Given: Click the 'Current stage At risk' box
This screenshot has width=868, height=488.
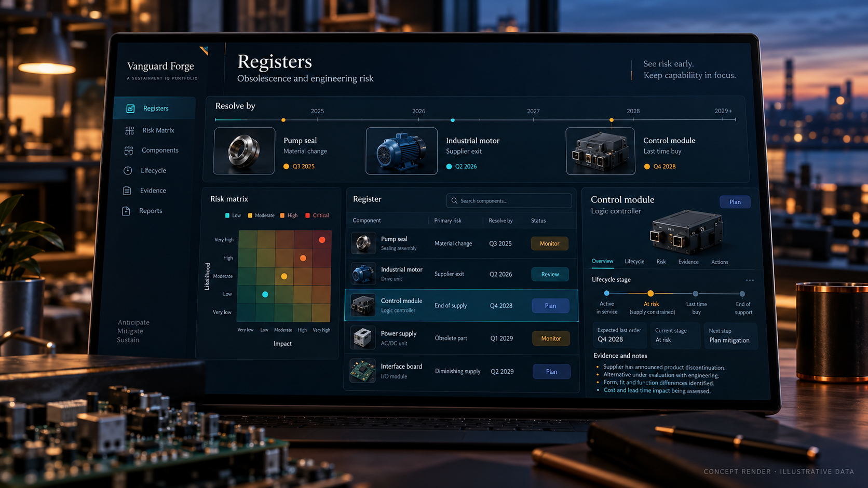Looking at the screenshot, I should point(675,335).
